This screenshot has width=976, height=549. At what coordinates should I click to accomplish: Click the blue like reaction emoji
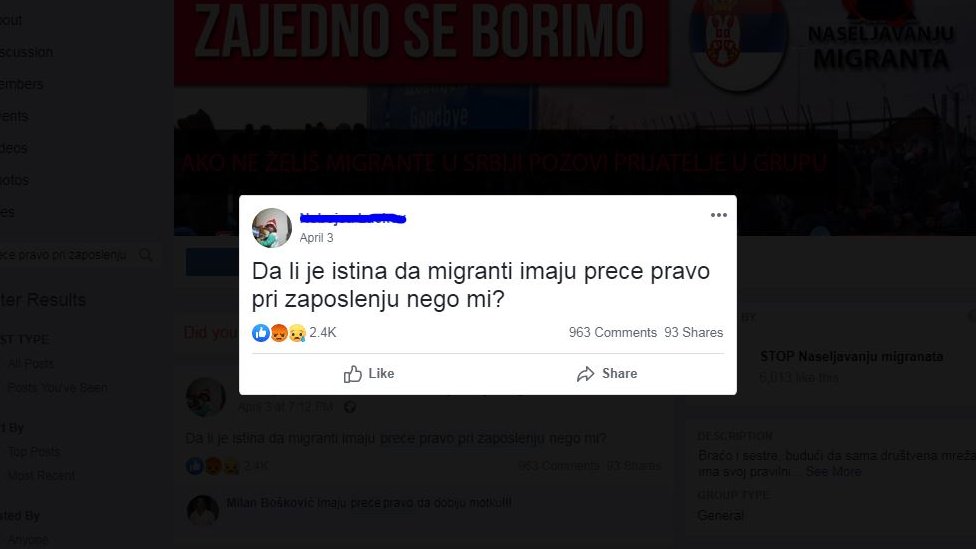[261, 333]
